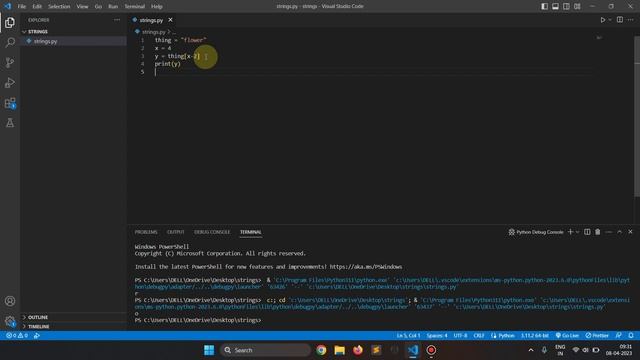Open the Go menu
The width and height of the screenshot is (640, 360).
coord(98,7)
